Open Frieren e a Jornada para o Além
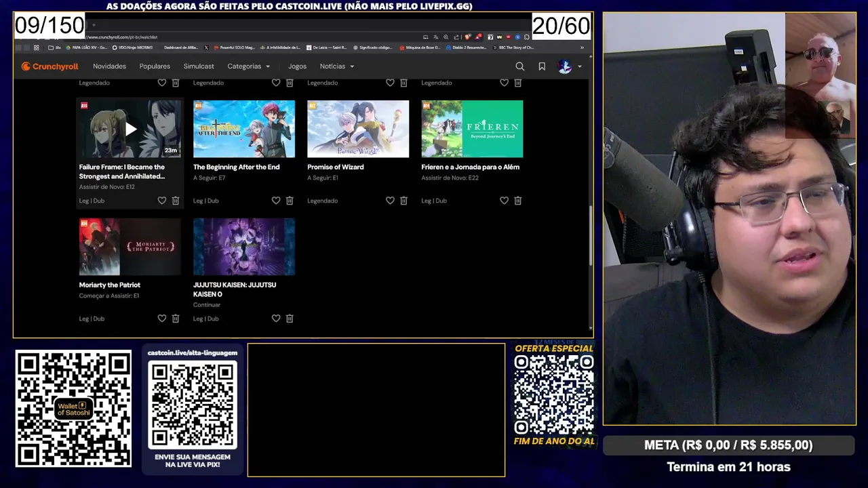Image resolution: width=868 pixels, height=488 pixels. [x=471, y=167]
